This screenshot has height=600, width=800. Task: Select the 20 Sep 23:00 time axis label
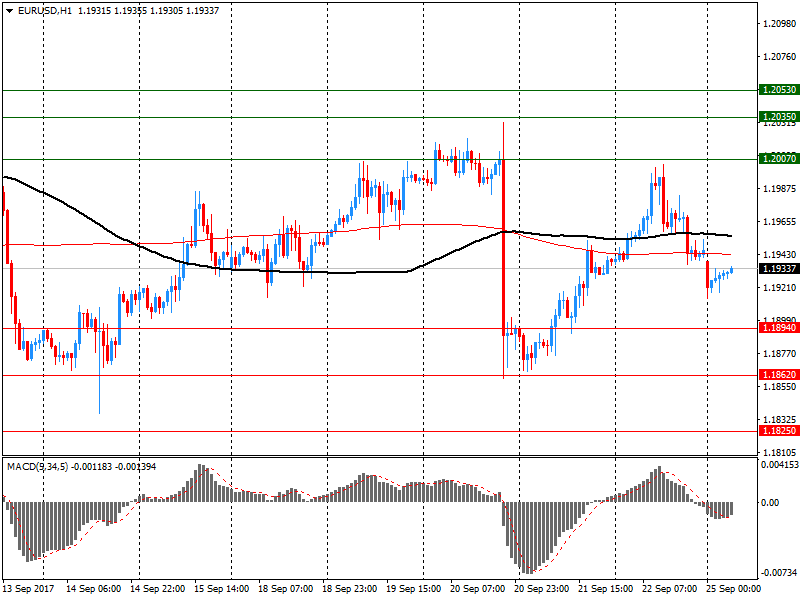(x=541, y=588)
